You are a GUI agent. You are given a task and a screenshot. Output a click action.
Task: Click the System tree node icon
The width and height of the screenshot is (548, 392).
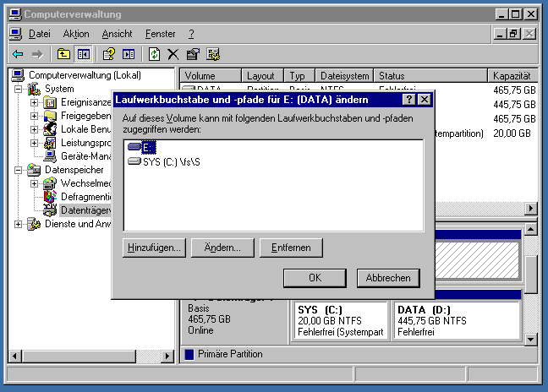tap(34, 89)
